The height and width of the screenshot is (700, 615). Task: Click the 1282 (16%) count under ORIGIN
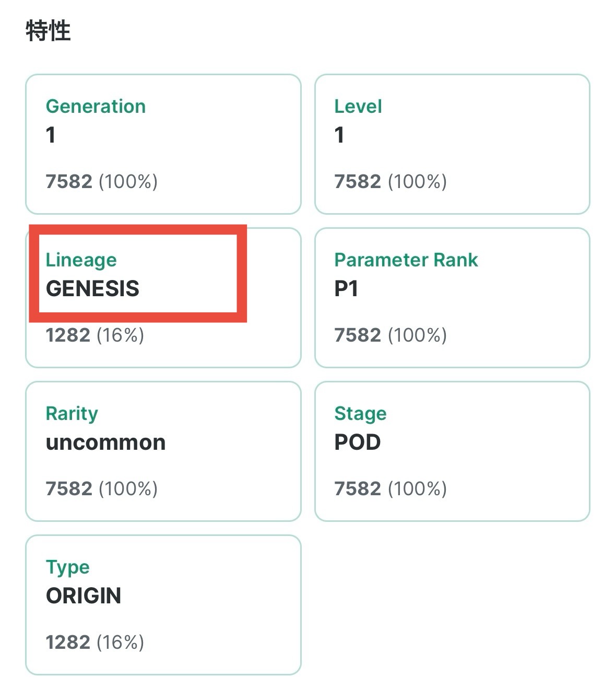coord(94,642)
